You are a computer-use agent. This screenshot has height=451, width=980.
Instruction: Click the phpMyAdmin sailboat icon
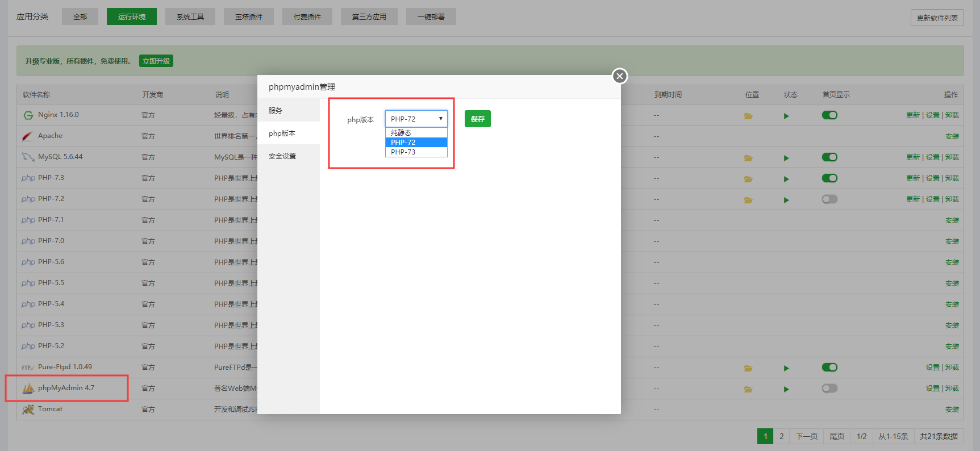(x=28, y=389)
